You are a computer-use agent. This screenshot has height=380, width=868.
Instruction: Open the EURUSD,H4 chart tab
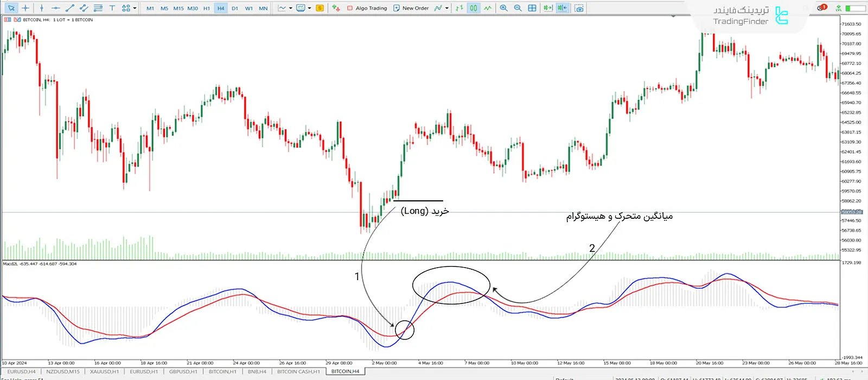pyautogui.click(x=22, y=372)
